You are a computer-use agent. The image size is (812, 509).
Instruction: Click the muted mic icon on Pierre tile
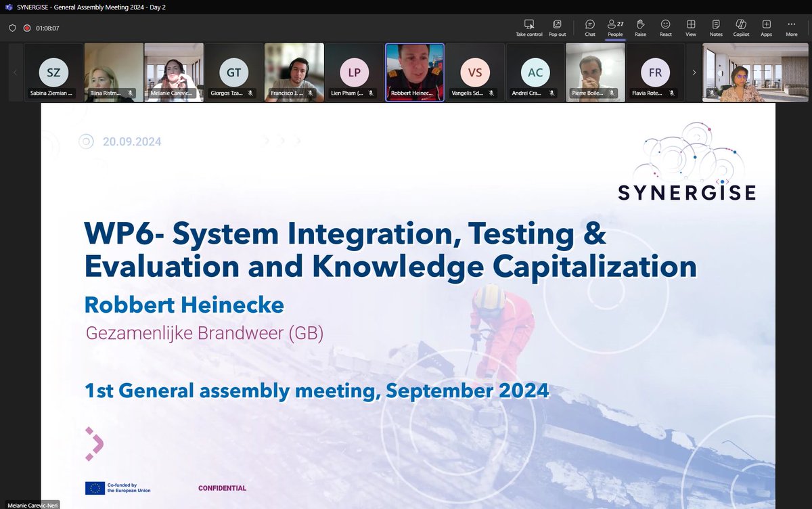612,93
